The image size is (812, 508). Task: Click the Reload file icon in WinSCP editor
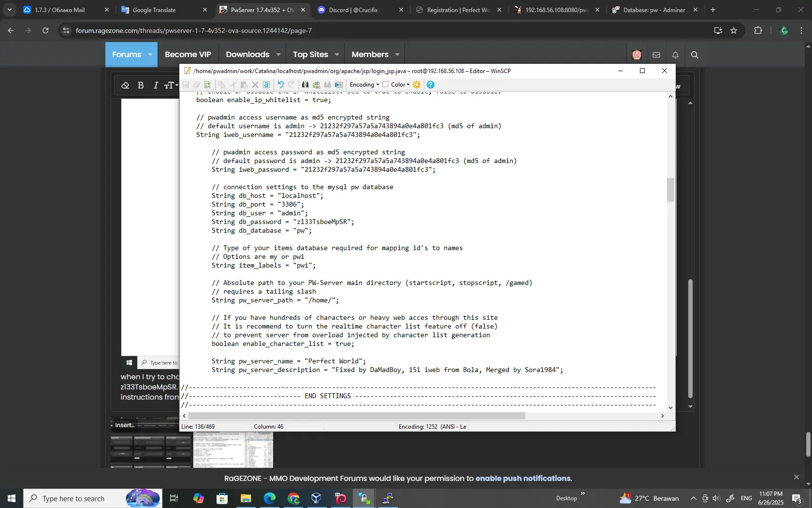(207, 85)
